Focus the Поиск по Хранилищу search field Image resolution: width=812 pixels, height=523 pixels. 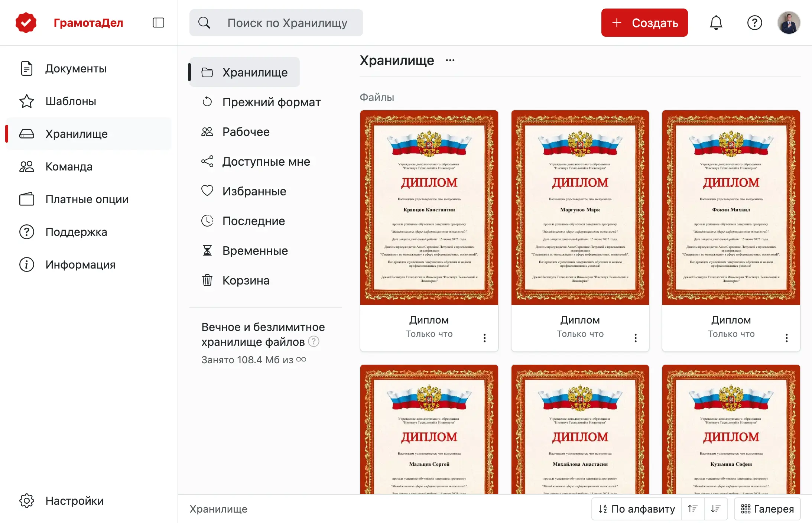[276, 23]
